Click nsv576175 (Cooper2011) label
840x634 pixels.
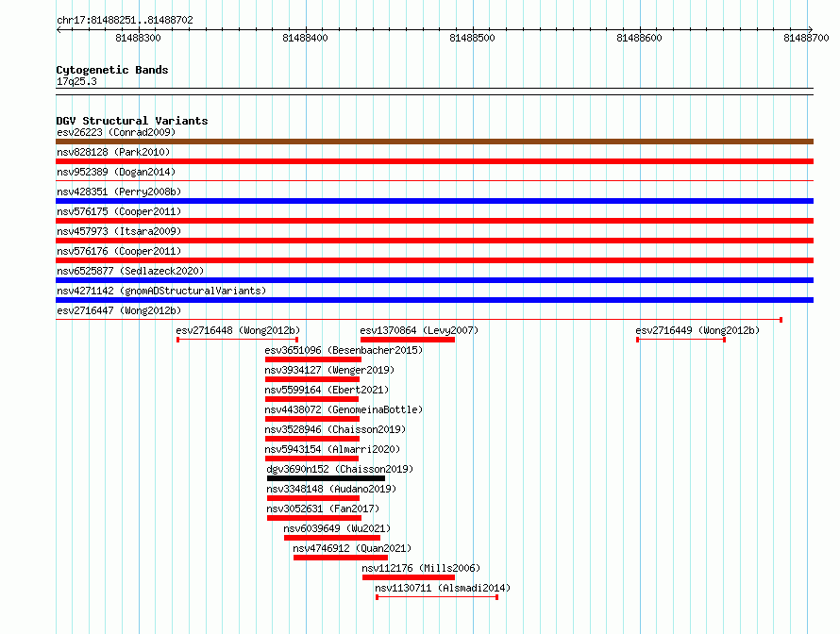click(119, 211)
